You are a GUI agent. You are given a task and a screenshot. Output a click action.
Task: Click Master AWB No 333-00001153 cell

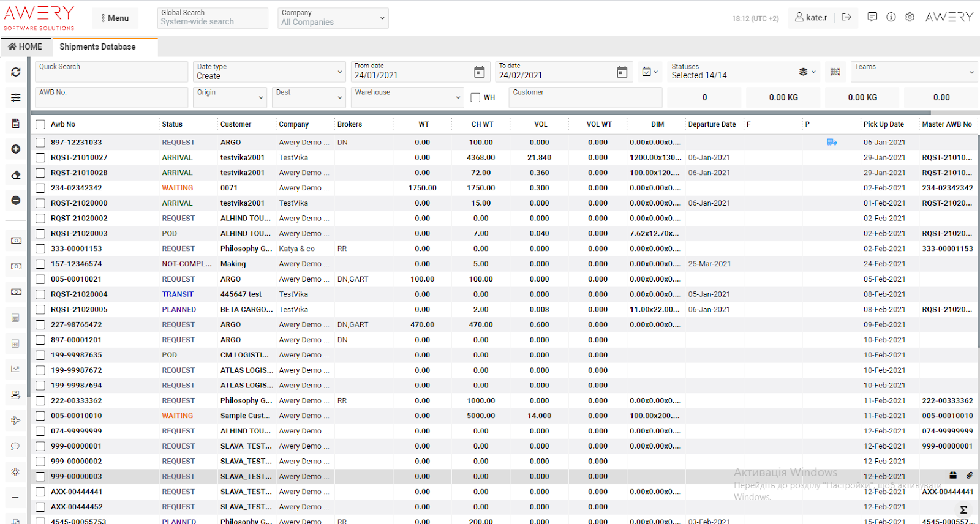pyautogui.click(x=947, y=249)
